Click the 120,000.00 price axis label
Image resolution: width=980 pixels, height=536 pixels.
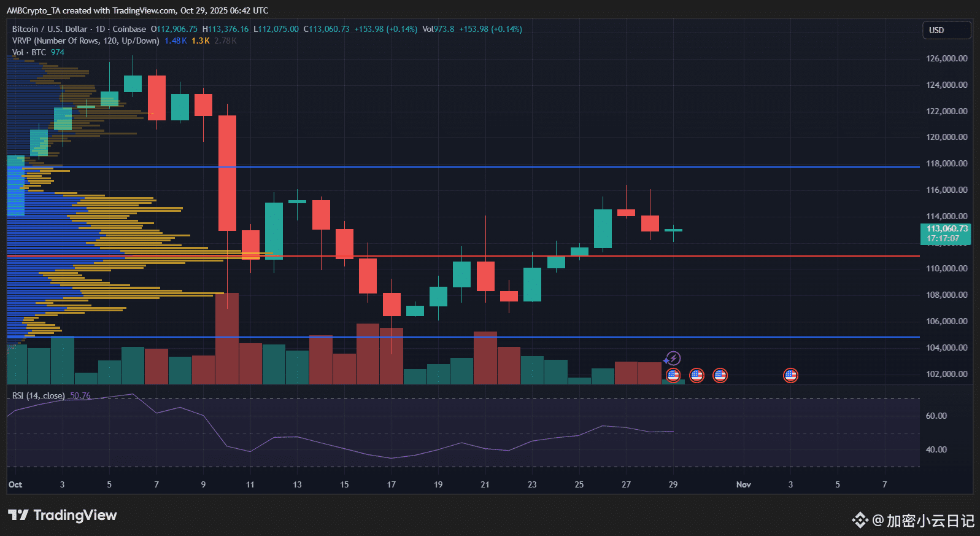[946, 137]
